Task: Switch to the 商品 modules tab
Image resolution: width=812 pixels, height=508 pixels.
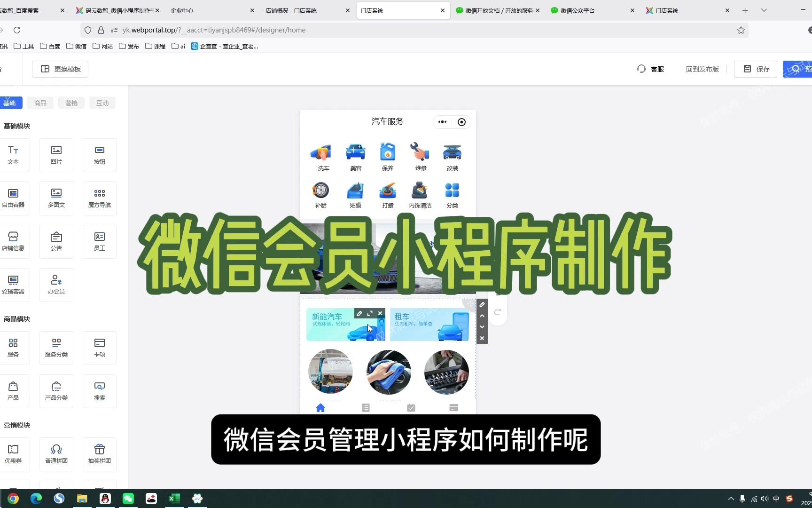Action: pos(40,103)
